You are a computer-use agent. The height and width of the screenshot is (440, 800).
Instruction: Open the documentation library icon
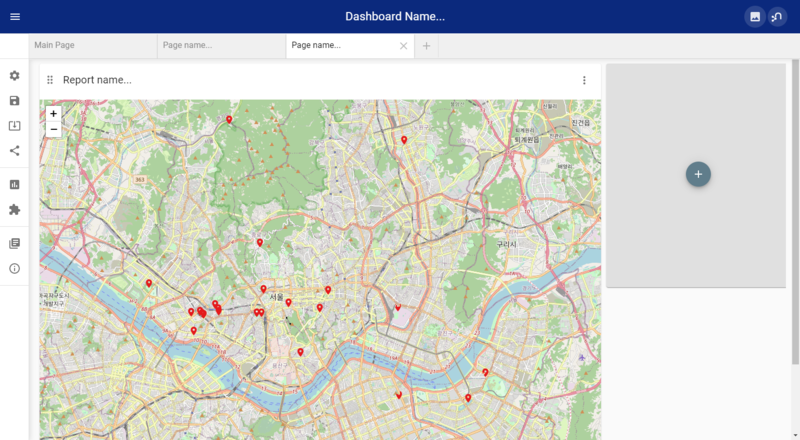tap(14, 243)
